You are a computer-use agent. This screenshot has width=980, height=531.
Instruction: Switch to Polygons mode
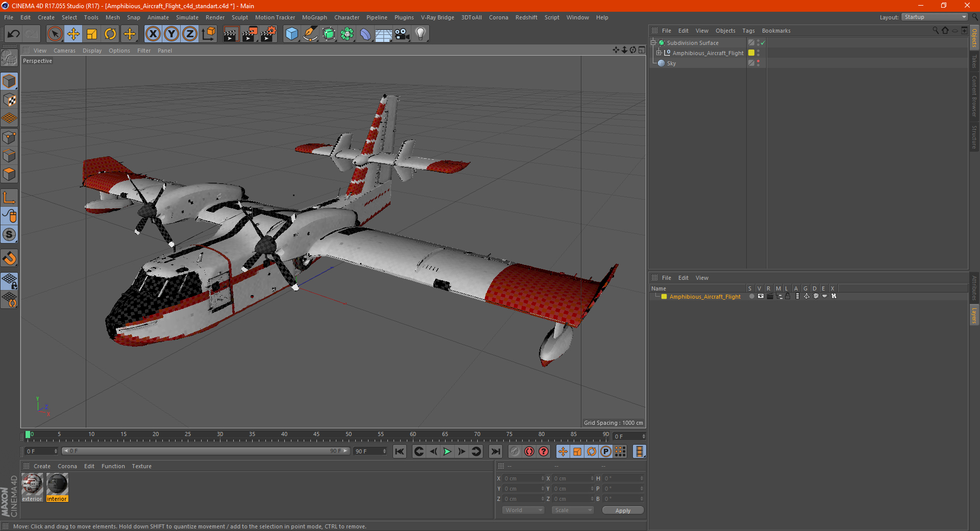tap(9, 174)
